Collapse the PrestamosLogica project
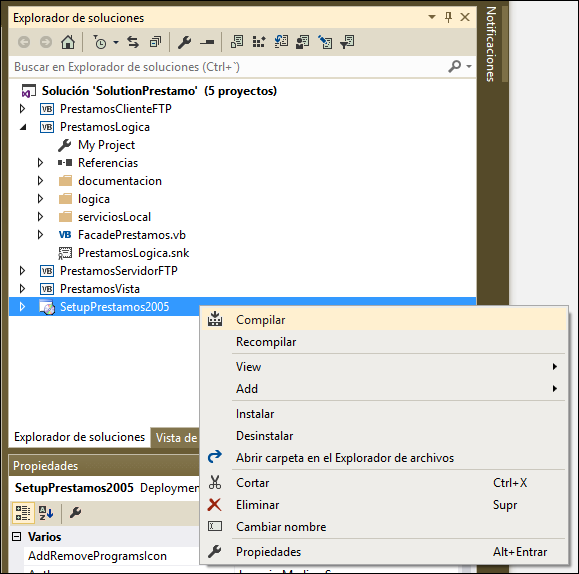This screenshot has width=579, height=574. (23, 127)
